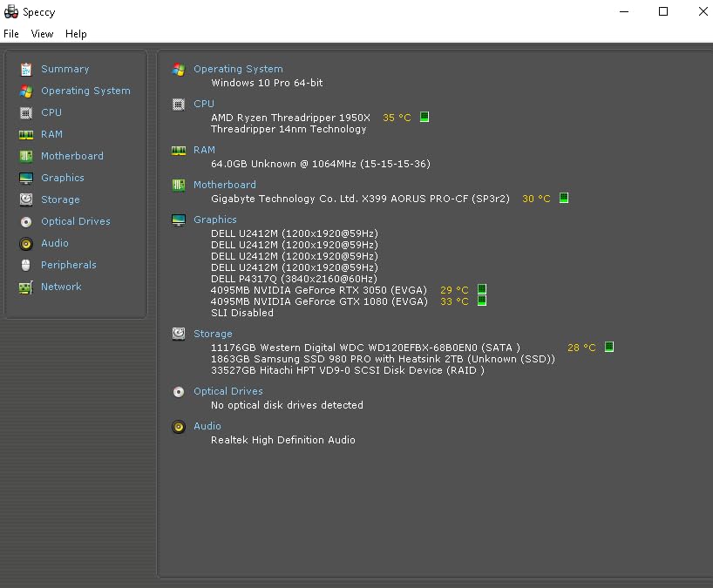Open the File menu

[x=11, y=34]
